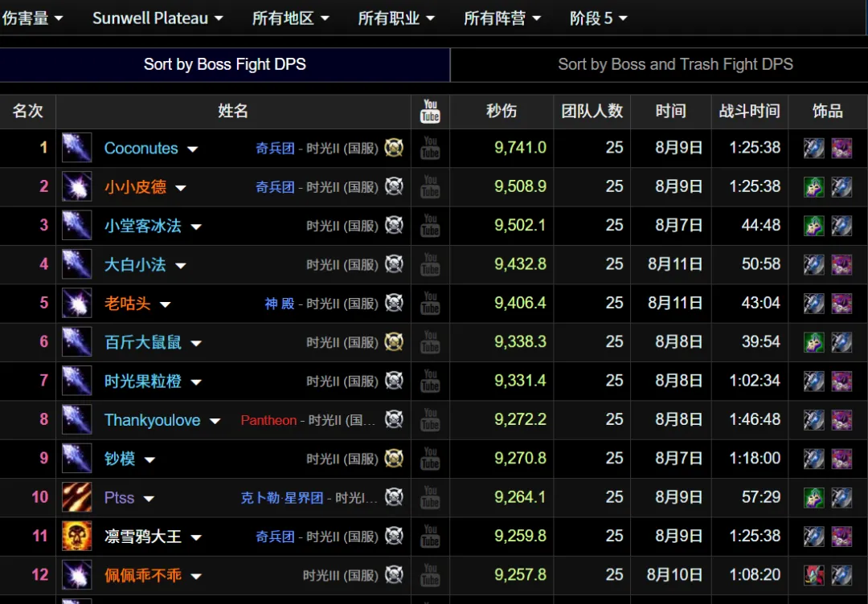Screen dimensions: 868x604
Task: Expand dropdown arrow next to Ptss
Action: (149, 499)
